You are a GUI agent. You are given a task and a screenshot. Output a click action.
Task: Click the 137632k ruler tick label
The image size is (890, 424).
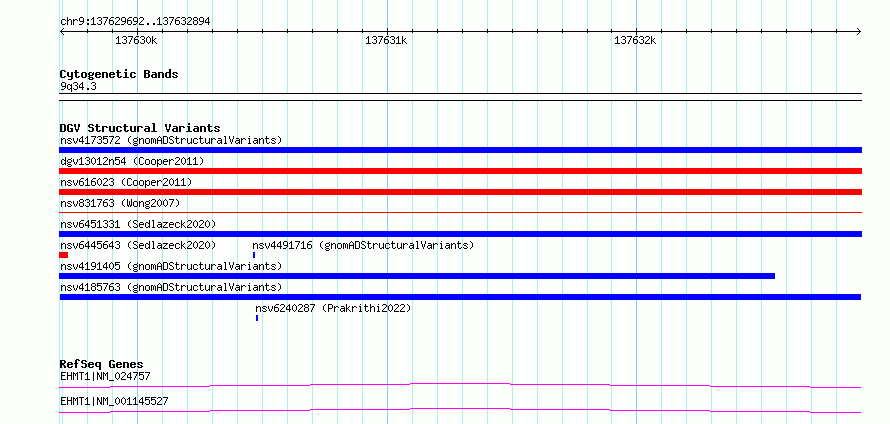click(x=635, y=41)
